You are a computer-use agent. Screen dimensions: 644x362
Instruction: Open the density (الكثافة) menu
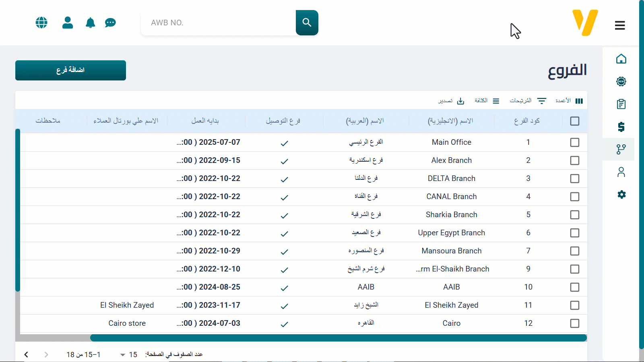pyautogui.click(x=487, y=101)
